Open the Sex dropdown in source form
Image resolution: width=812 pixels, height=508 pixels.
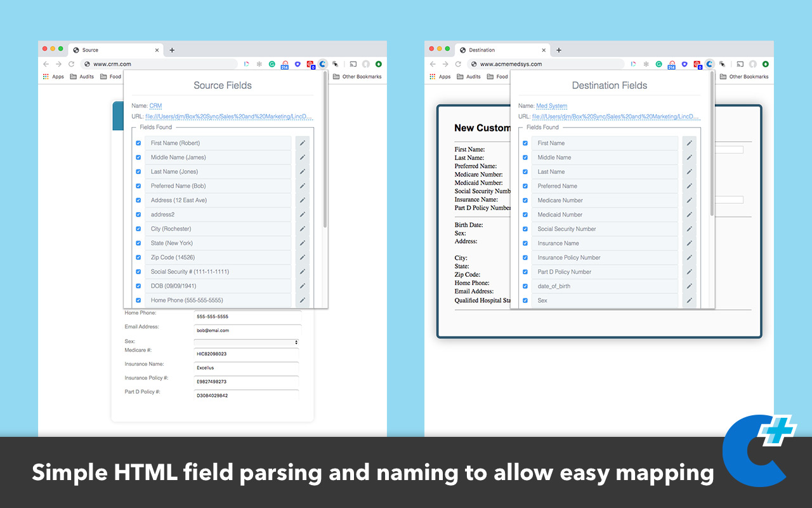pos(247,342)
